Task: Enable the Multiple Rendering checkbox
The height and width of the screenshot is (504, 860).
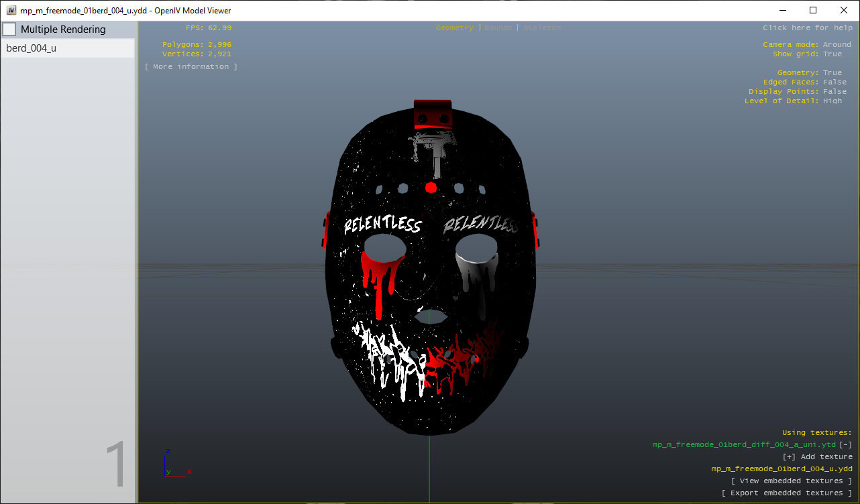Action: [x=9, y=29]
